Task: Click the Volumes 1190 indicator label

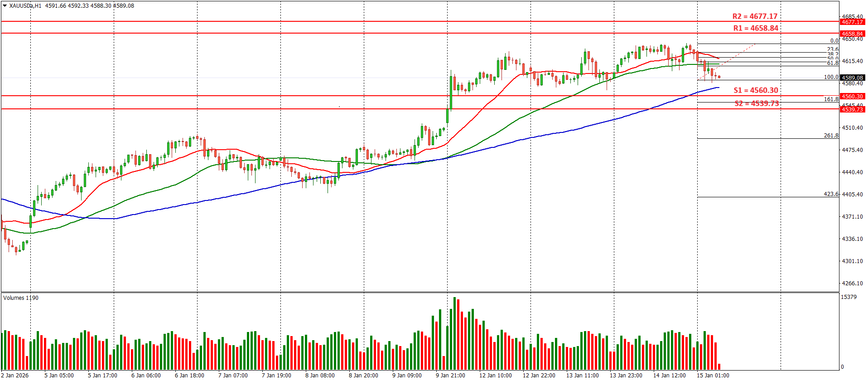Action: point(21,298)
